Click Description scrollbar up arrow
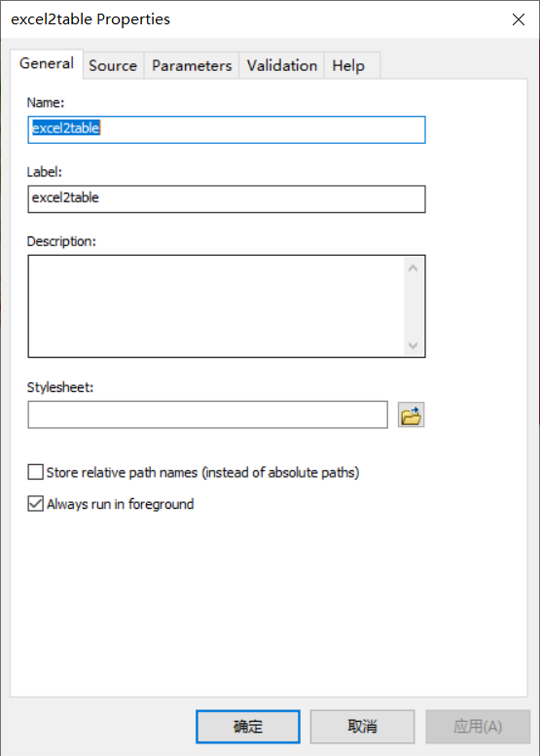 [x=414, y=269]
